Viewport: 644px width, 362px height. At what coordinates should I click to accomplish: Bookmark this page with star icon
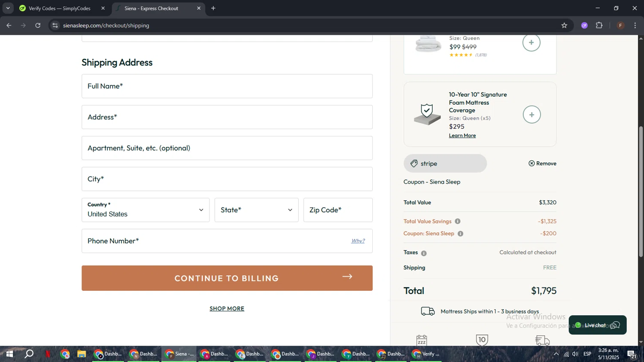click(564, 25)
